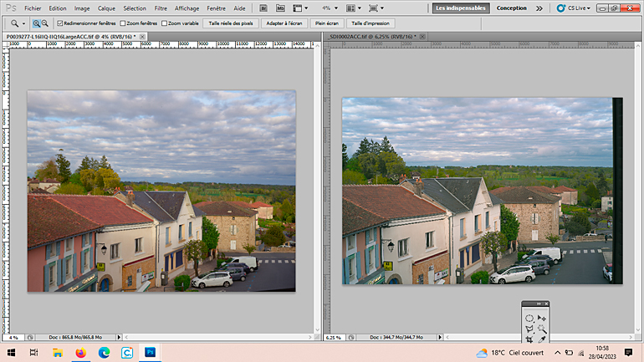Activate the _SDI0002ACC.tif document tab

coord(372,37)
